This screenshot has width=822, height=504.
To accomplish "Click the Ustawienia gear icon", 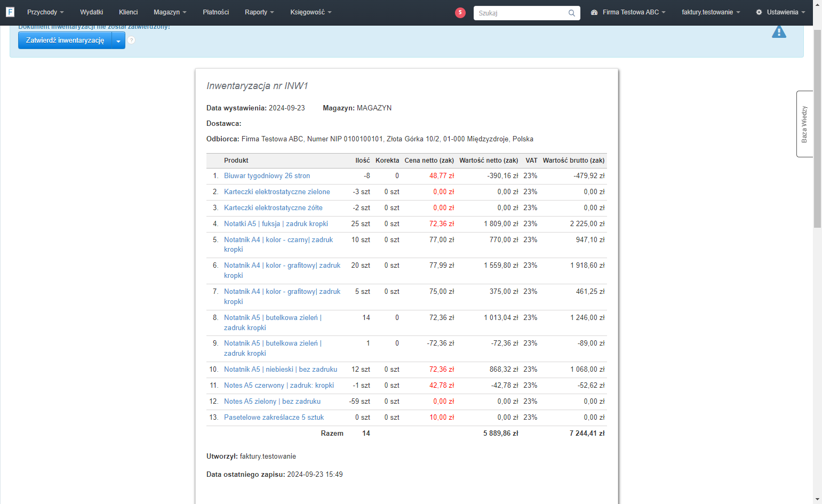I will (759, 12).
